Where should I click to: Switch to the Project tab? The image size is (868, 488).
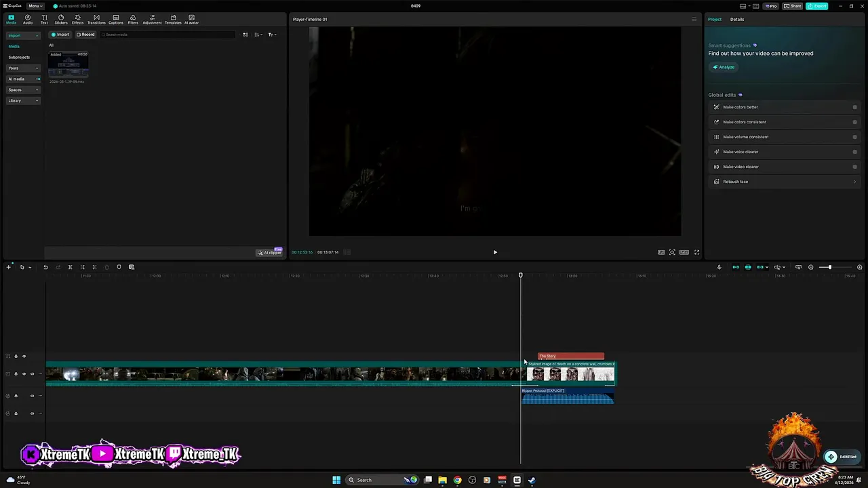pos(715,19)
